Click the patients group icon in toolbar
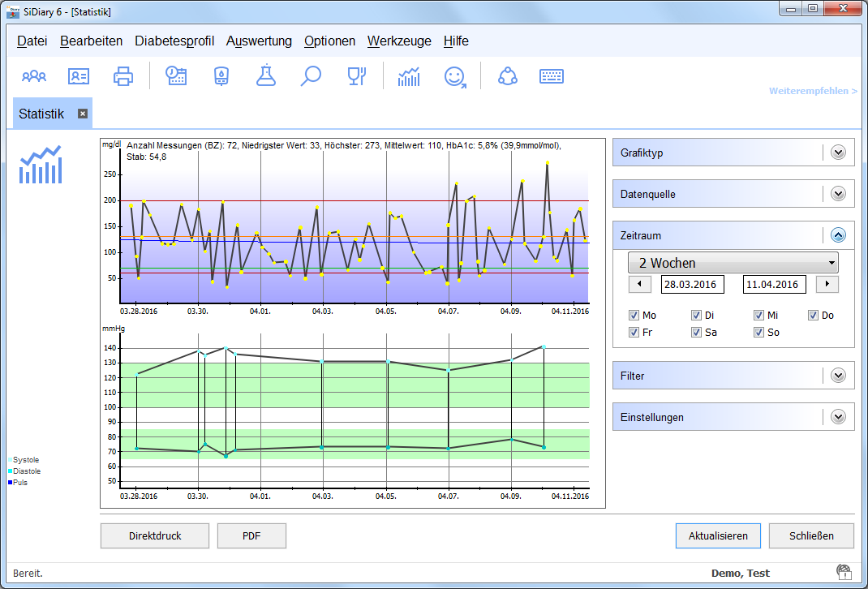The width and height of the screenshot is (868, 589). coord(34,76)
